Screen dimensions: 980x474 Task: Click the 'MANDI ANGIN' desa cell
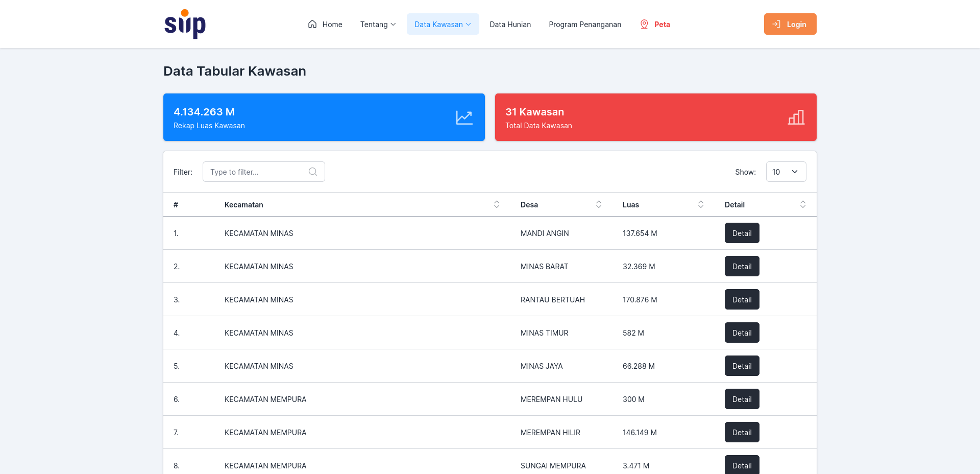545,233
